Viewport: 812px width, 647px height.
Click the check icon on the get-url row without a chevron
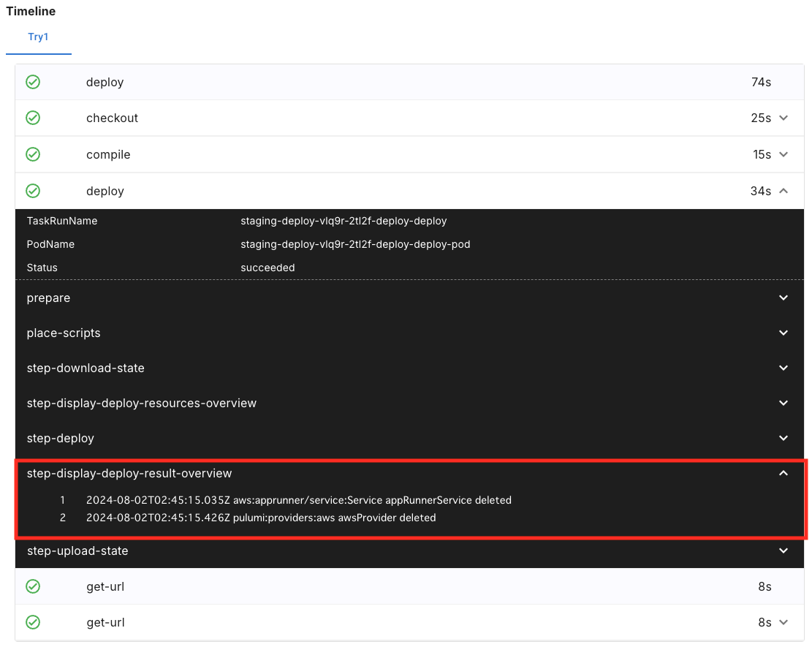tap(33, 586)
